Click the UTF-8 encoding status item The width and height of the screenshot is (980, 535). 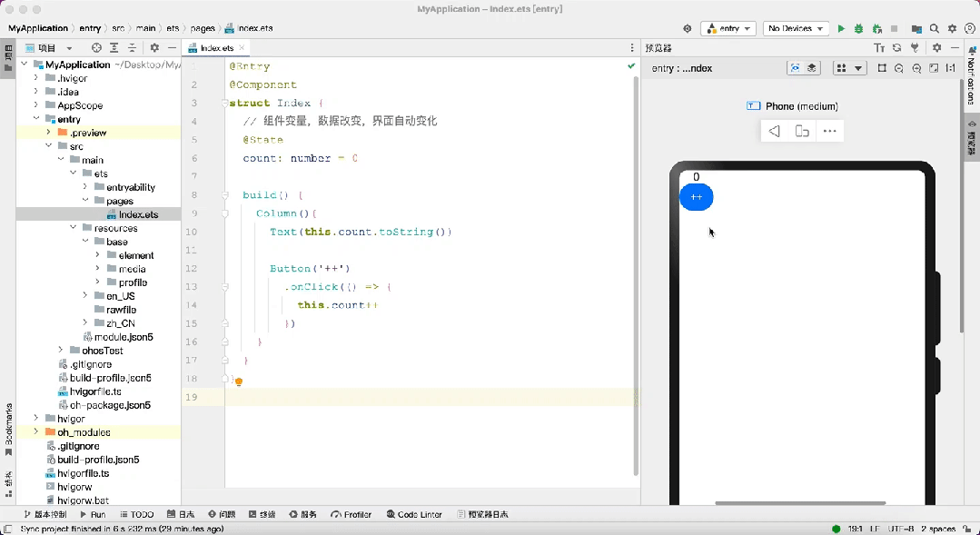(901, 529)
